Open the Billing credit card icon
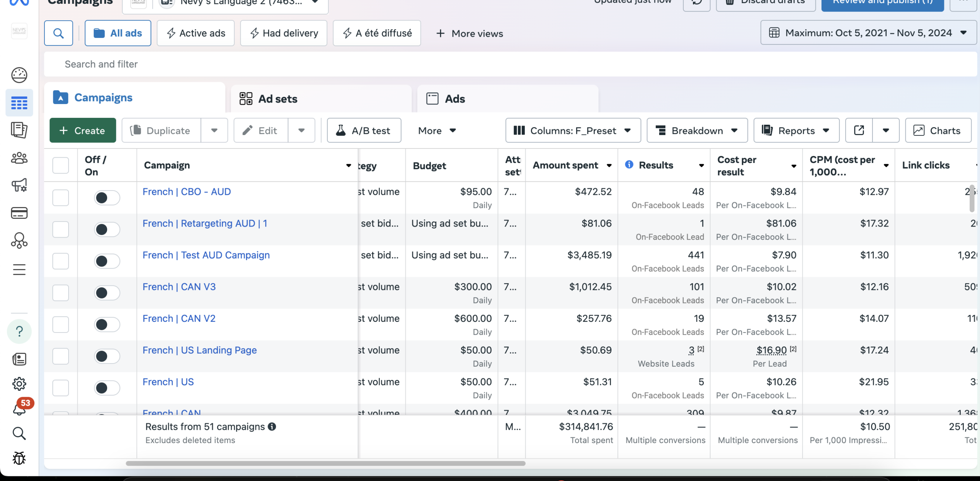980x481 pixels. 19,213
